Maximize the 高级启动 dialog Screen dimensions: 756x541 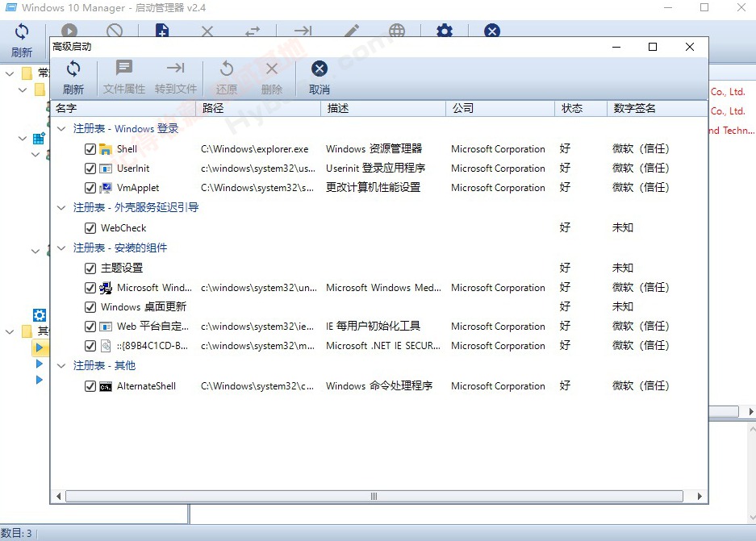pyautogui.click(x=653, y=47)
